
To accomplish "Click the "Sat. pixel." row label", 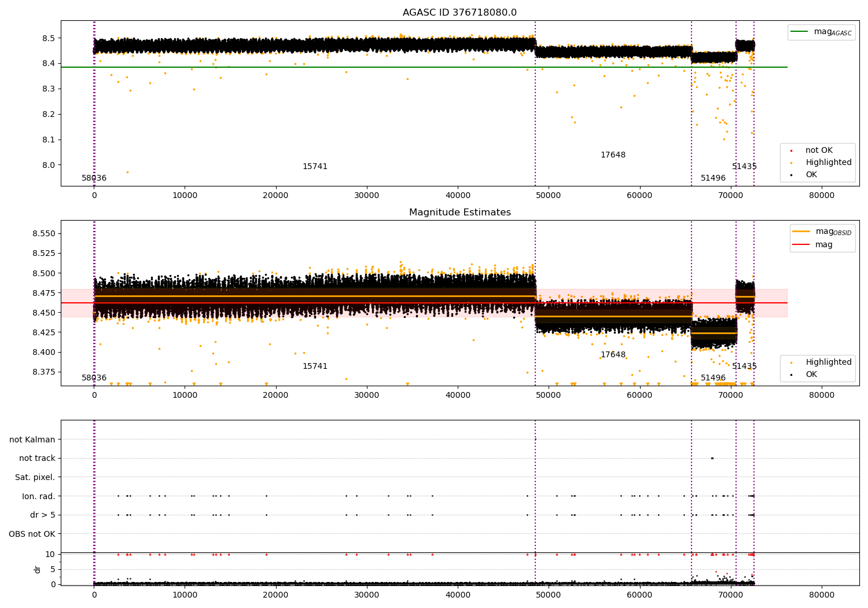I will click(35, 477).
